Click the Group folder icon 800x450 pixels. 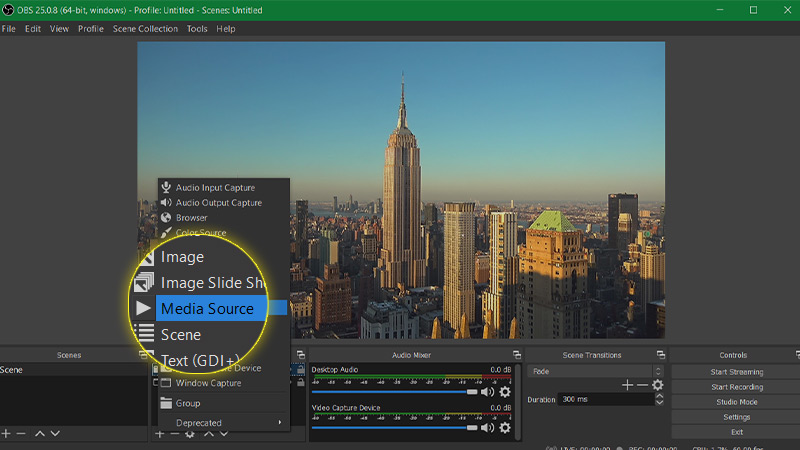coord(166,403)
